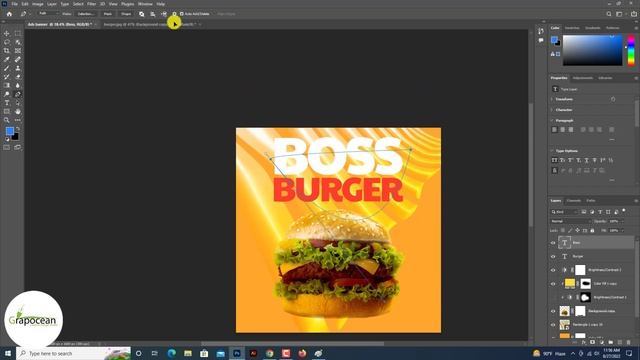Select the Crop tool
Viewport: 640px width, 360px height.
[x=7, y=51]
